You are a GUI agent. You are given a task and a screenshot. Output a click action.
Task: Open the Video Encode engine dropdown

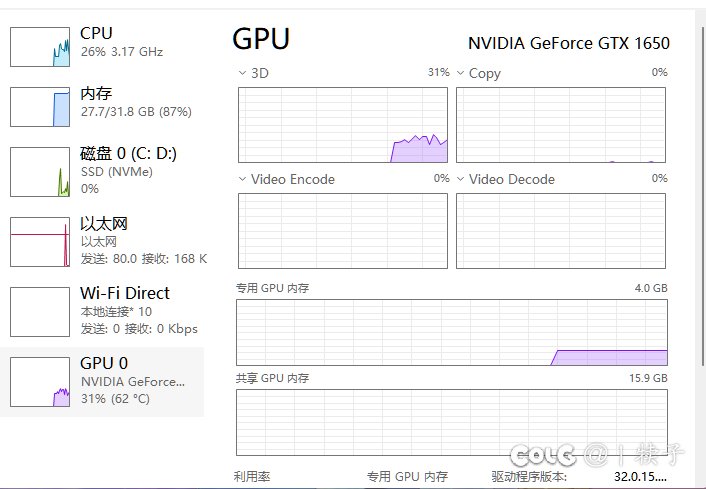tap(242, 179)
